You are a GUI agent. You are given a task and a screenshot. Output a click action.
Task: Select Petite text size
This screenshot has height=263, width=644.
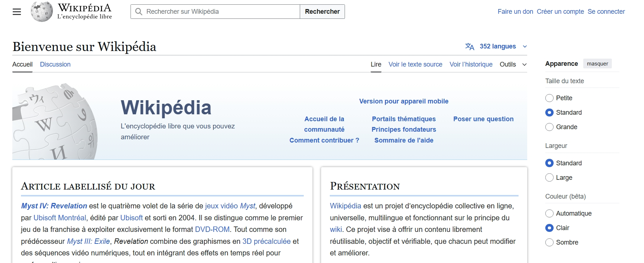(549, 98)
